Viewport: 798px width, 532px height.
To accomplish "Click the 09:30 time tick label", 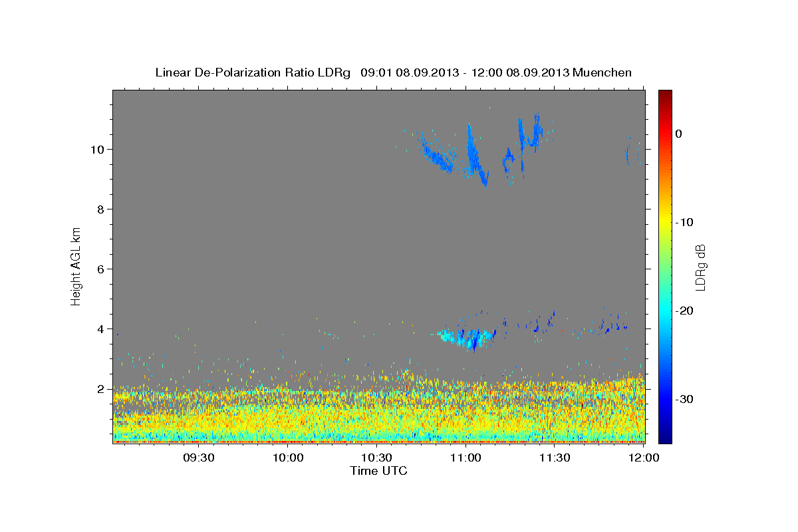I will pos(199,458).
